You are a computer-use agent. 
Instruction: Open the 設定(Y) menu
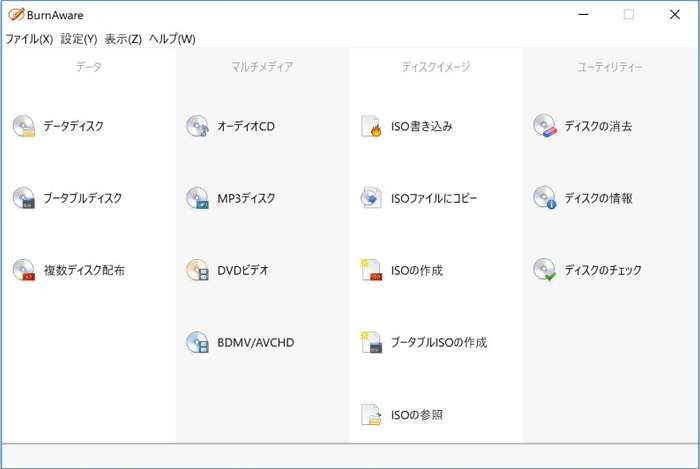pos(79,39)
